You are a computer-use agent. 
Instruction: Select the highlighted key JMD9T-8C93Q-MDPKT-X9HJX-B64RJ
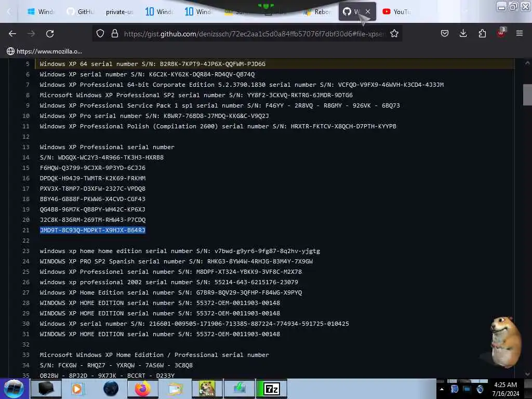point(92,230)
